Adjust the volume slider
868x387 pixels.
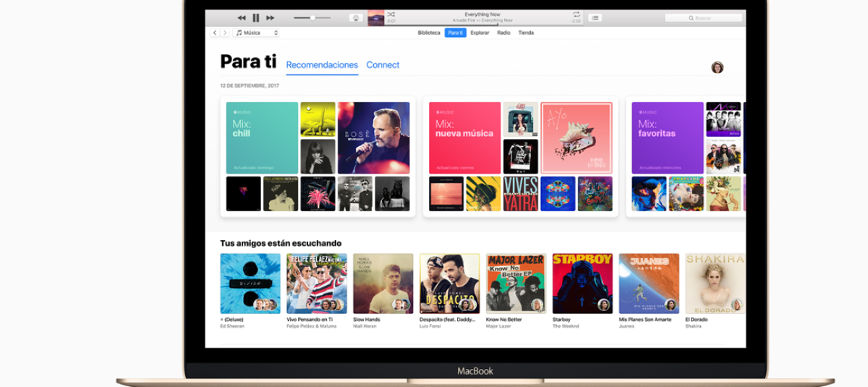[x=312, y=18]
